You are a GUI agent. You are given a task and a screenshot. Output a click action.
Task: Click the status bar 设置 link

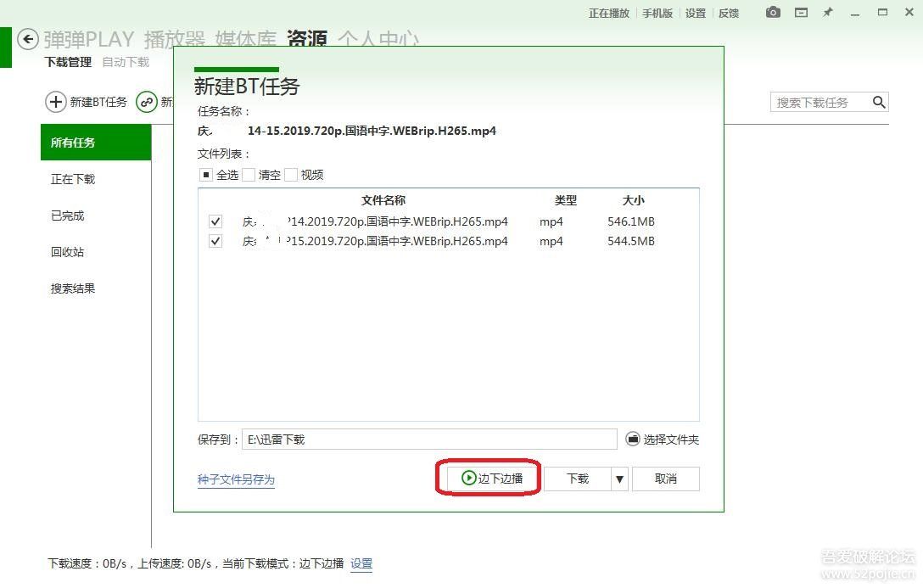[361, 564]
